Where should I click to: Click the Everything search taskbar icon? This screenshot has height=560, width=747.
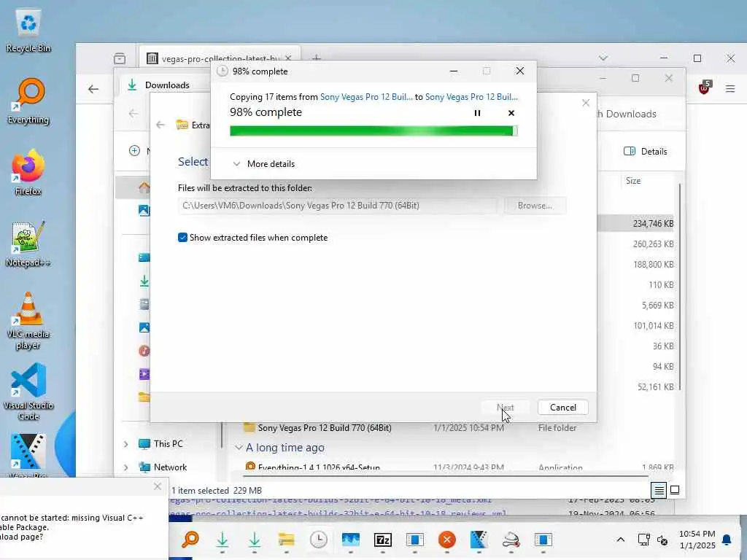(x=190, y=540)
